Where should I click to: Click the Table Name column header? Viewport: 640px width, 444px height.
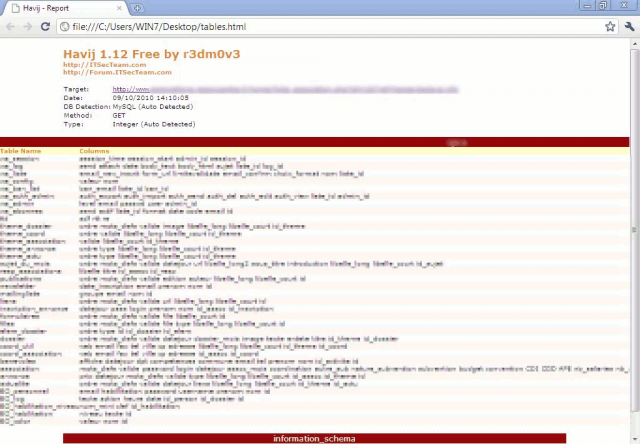point(21,151)
